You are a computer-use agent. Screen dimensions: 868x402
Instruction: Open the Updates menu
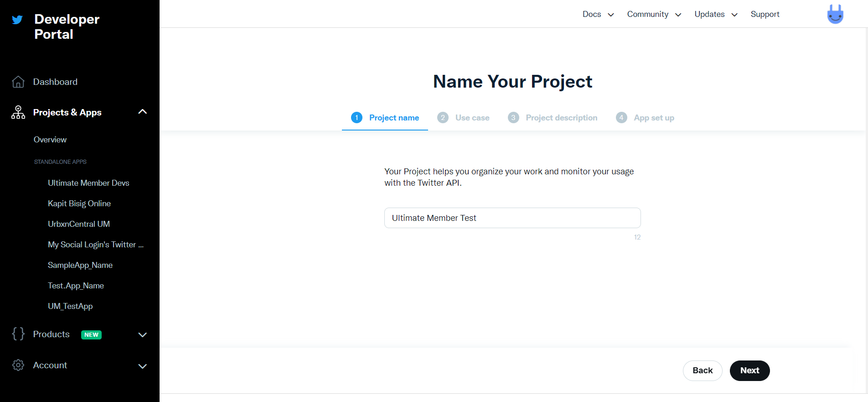(709, 14)
